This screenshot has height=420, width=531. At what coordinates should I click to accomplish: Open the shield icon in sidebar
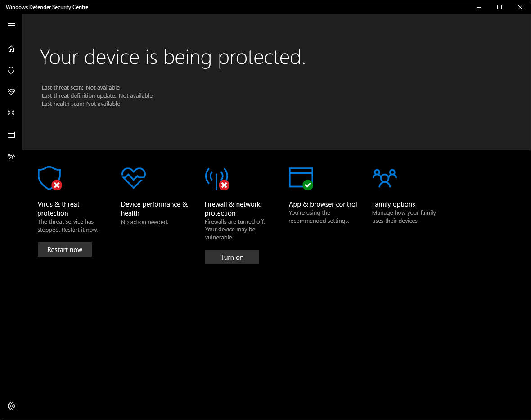[x=11, y=70]
